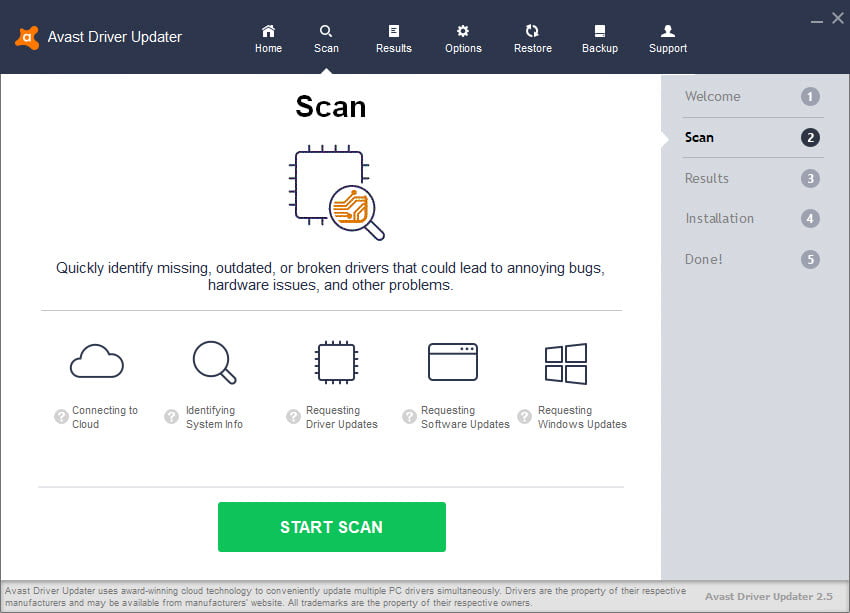Open the Scan tab in top navigation

tap(326, 39)
